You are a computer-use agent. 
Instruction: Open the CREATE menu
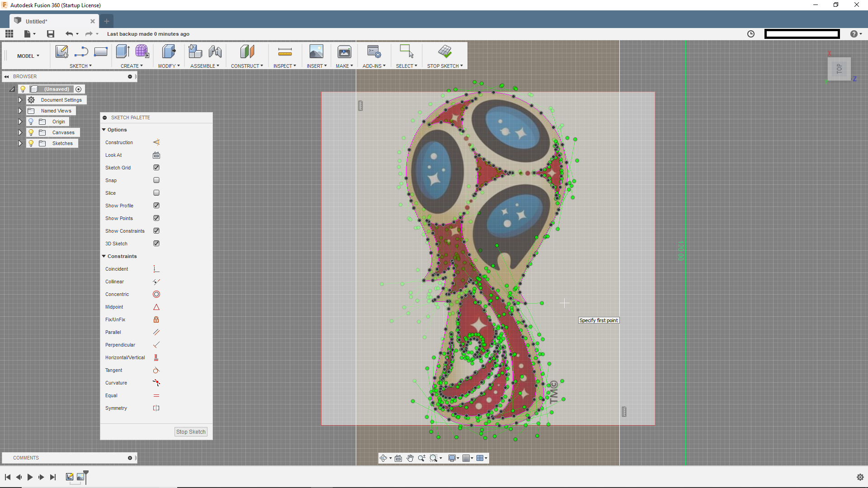pyautogui.click(x=132, y=66)
